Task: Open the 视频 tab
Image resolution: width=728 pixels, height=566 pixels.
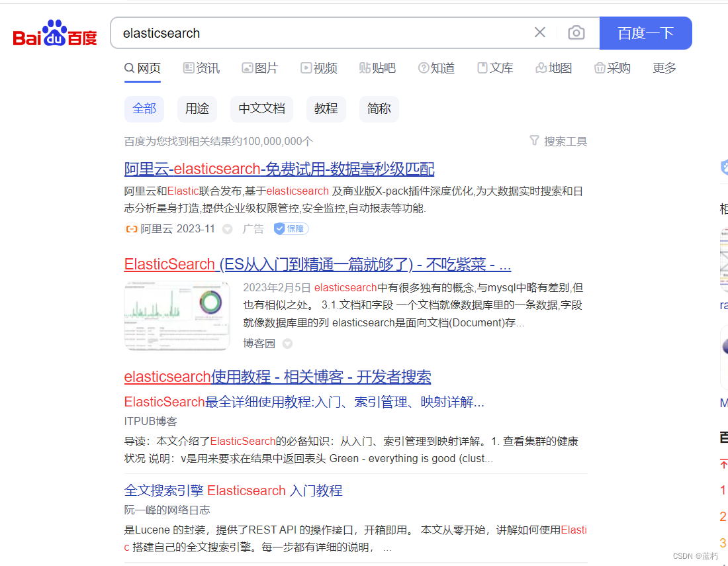Action: [319, 68]
